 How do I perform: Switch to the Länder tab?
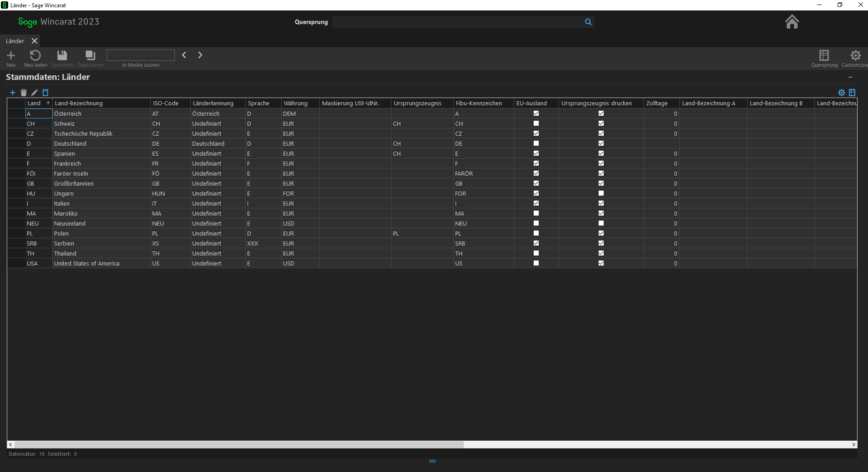point(15,41)
